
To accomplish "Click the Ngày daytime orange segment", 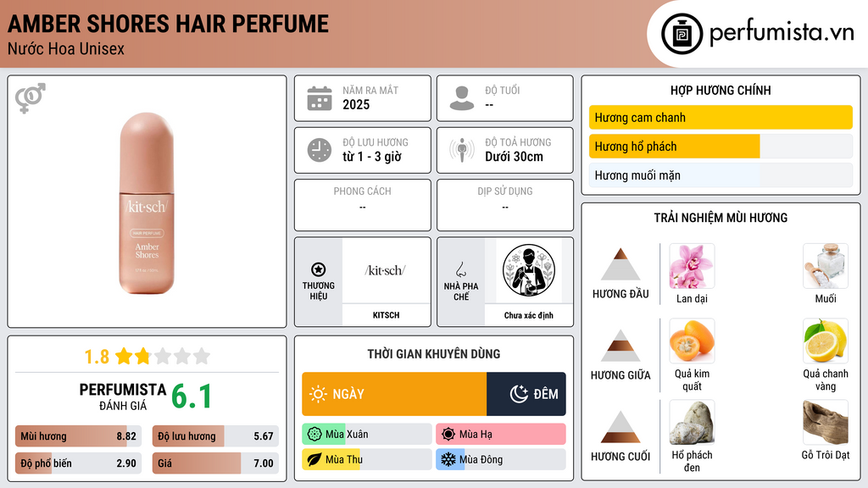I will pos(394,394).
